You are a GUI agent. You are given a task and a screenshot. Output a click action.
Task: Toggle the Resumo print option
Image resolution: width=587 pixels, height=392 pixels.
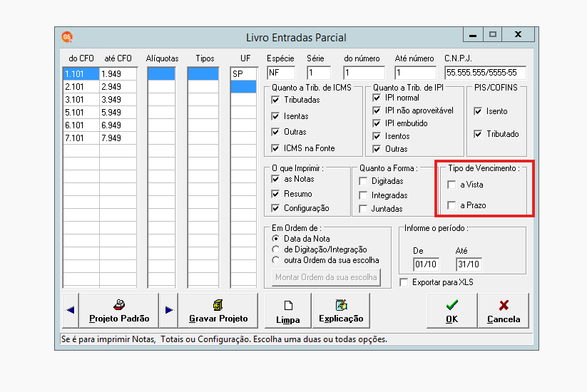[x=275, y=194]
